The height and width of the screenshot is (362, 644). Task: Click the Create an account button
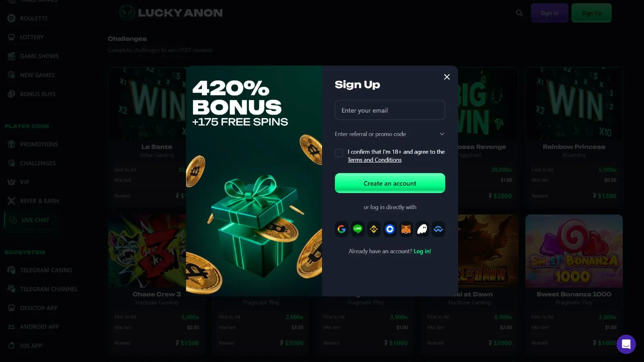pos(390,183)
